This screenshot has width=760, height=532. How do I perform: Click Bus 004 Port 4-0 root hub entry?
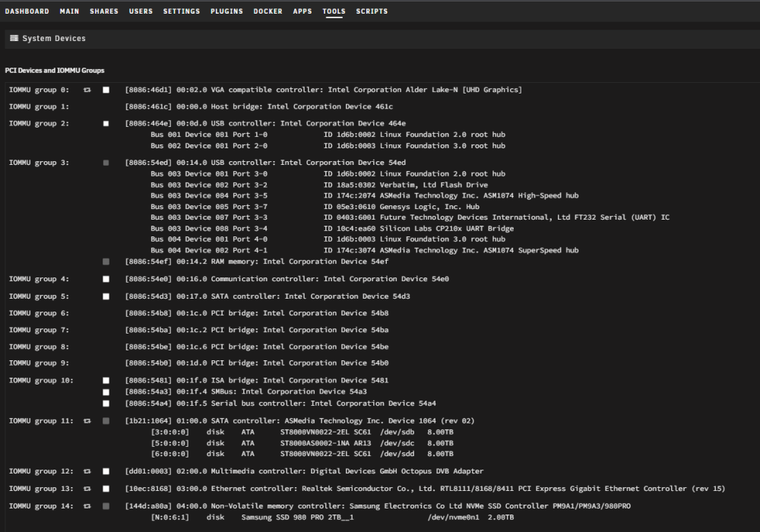coord(328,239)
